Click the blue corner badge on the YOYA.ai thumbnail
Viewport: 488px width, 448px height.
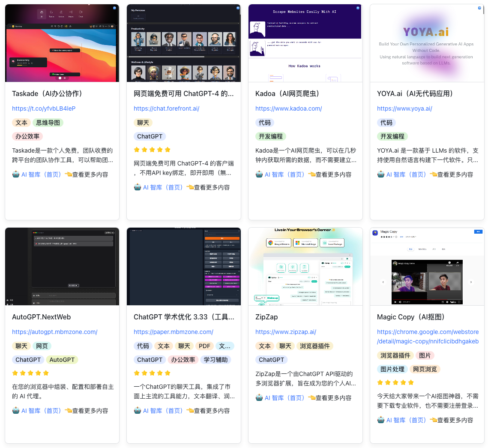tap(479, 8)
